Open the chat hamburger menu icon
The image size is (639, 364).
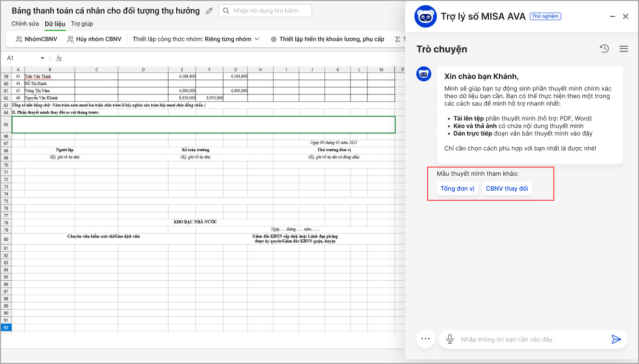(x=624, y=49)
